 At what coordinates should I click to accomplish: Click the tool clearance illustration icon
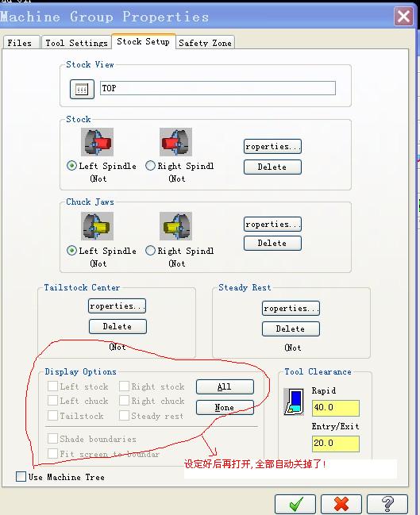[x=294, y=402]
